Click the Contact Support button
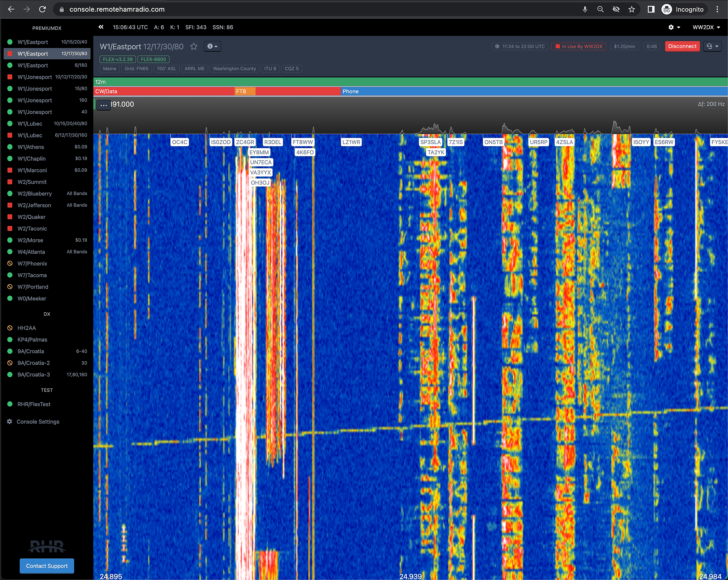Screen dimensions: 728x580 pos(47,566)
